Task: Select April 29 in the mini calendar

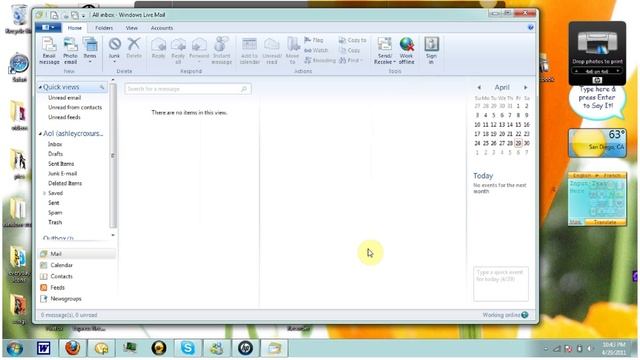Action: 518,143
